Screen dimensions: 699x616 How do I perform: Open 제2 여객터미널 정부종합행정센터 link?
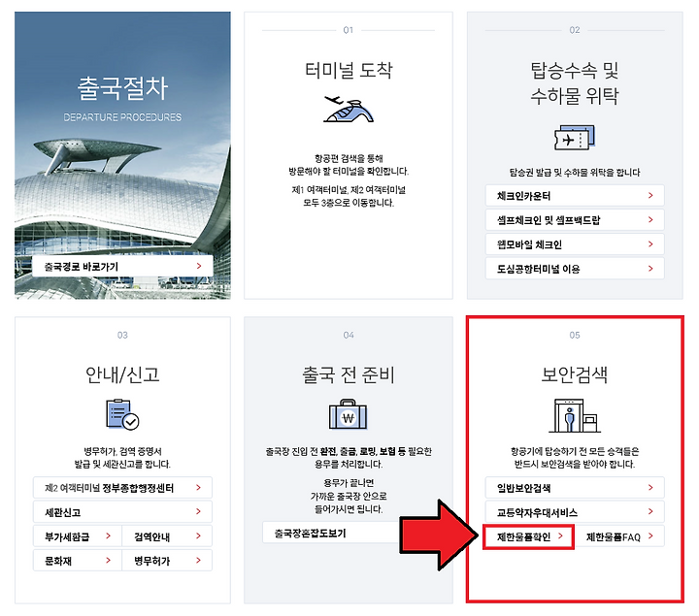pyautogui.click(x=122, y=488)
